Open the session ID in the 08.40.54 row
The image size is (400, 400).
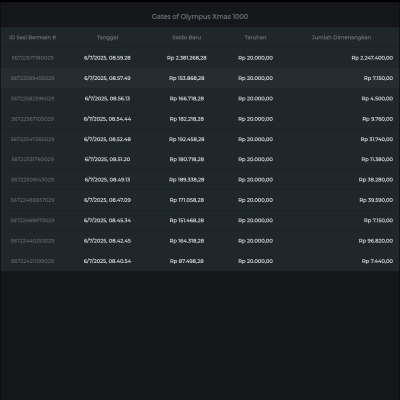click(32, 261)
